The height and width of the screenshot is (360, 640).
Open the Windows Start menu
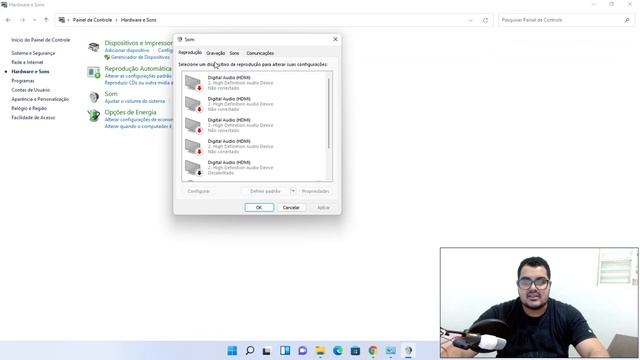(232, 351)
